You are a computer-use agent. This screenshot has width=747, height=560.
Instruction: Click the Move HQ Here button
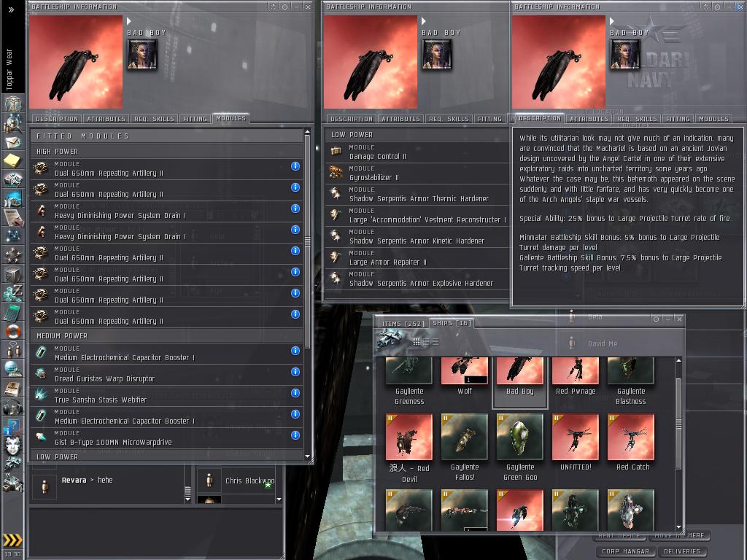(x=679, y=535)
